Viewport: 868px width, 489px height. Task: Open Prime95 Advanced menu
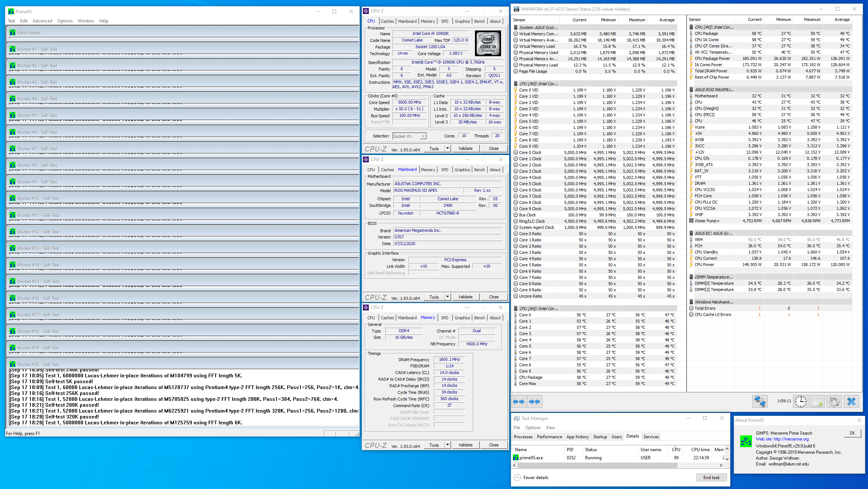pyautogui.click(x=42, y=21)
